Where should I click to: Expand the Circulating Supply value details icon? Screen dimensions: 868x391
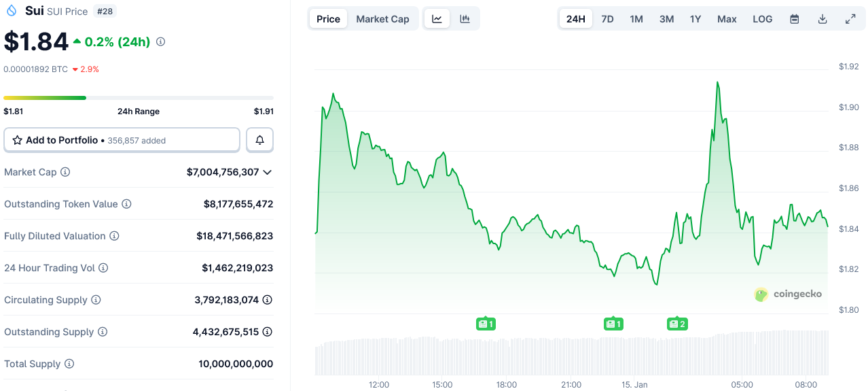[268, 300]
